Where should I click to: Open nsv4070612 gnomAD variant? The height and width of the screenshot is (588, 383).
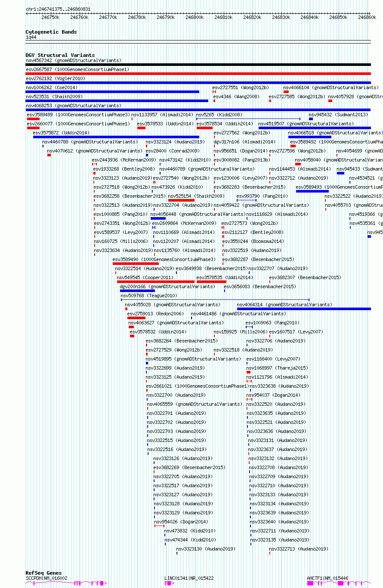point(95,151)
